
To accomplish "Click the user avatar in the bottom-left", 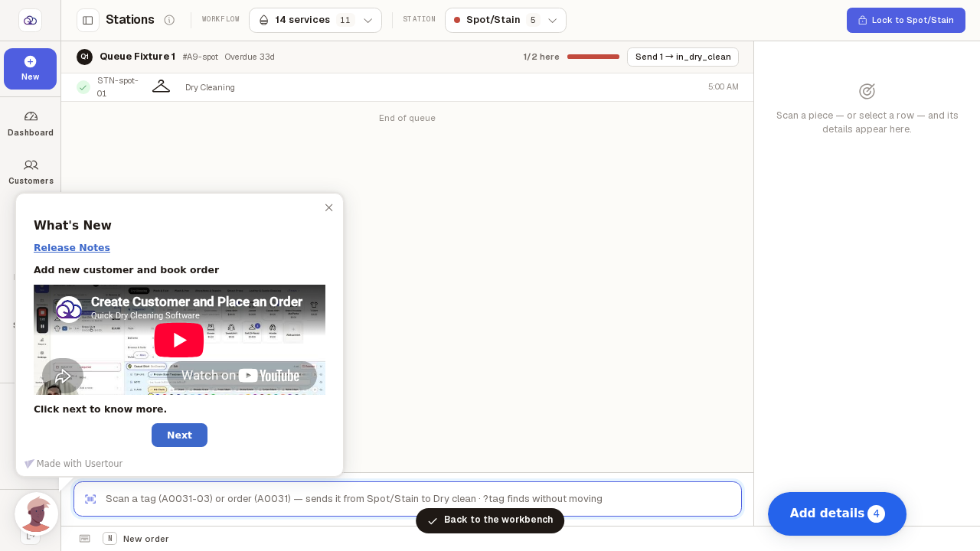I will tap(37, 514).
